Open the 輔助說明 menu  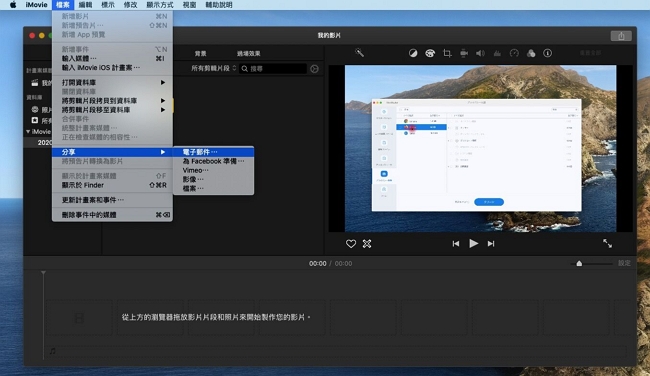pyautogui.click(x=219, y=5)
